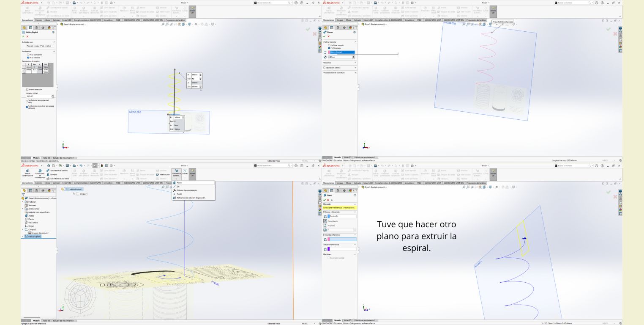Click 'Saliente/Base barrido' in feature-tree window
Image resolution: width=644 pixels, height=325 pixels.
[57, 171]
